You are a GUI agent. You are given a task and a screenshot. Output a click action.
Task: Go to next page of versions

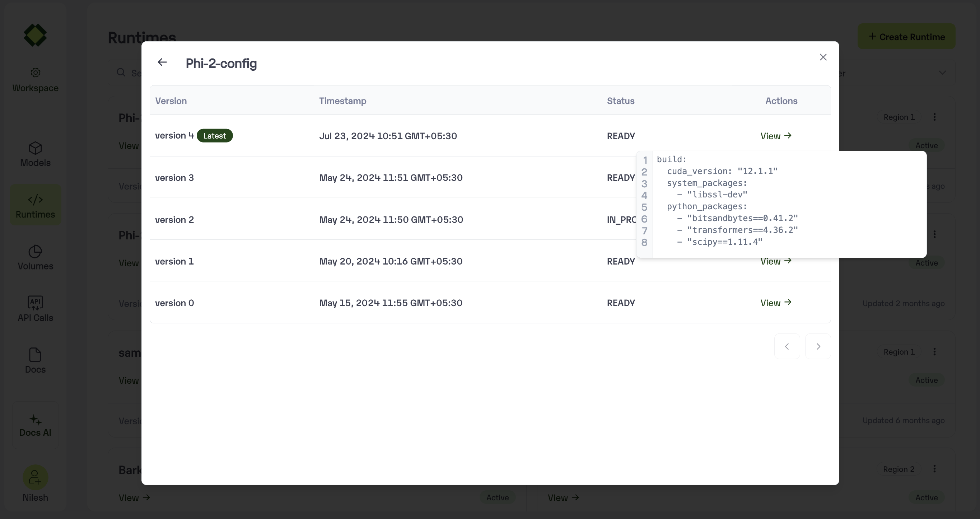point(818,346)
